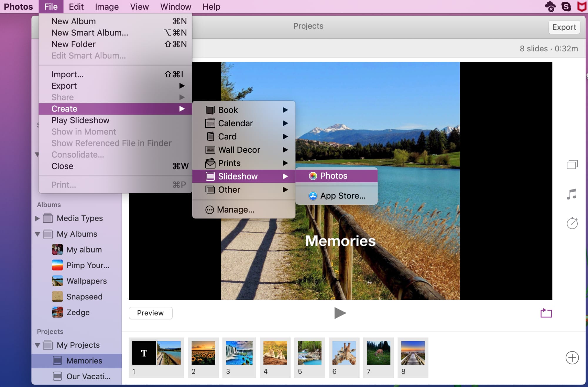
Task: Click the Export button in toolbar
Action: [564, 27]
